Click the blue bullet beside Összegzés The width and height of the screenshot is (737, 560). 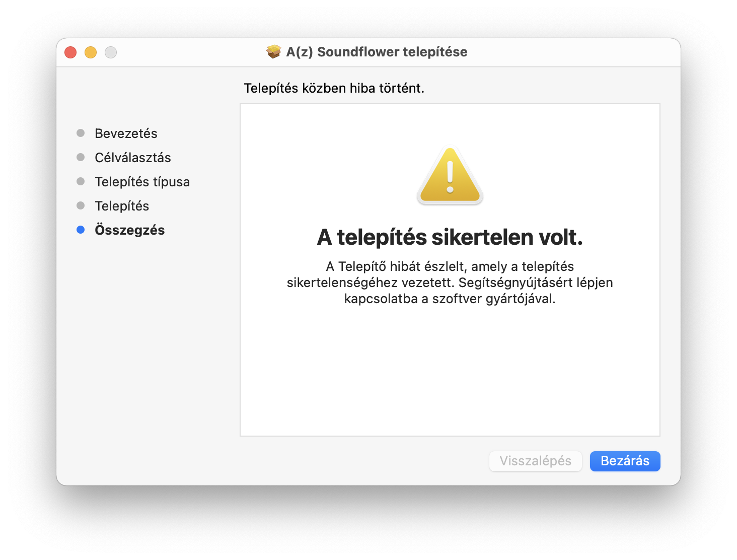pyautogui.click(x=81, y=230)
